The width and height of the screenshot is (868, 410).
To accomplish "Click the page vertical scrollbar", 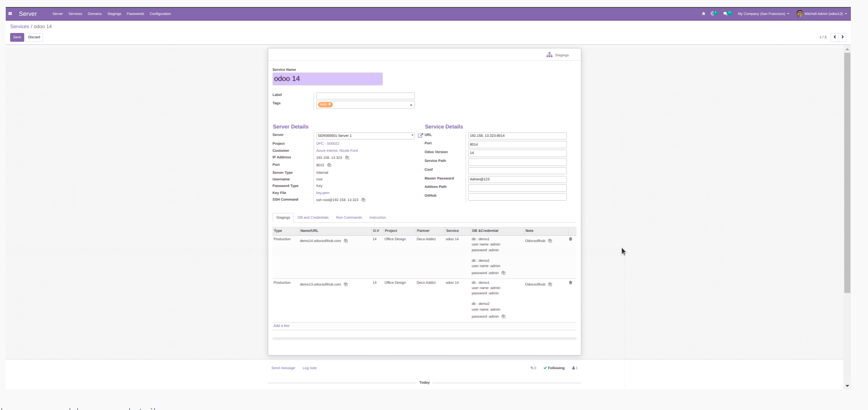I will [847, 173].
